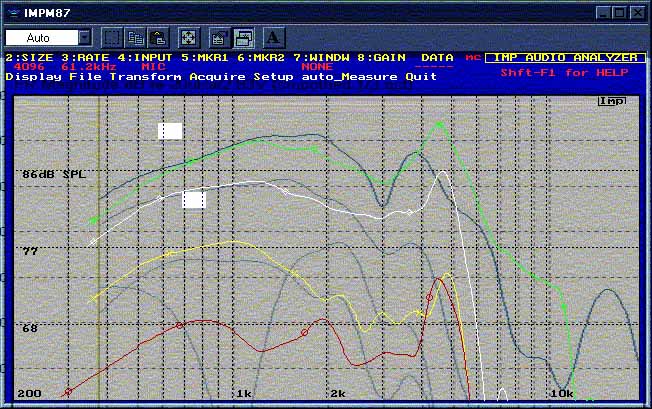Click the 2:SIZE setting label
Image resolution: width=652 pixels, height=409 pixels.
(29, 58)
